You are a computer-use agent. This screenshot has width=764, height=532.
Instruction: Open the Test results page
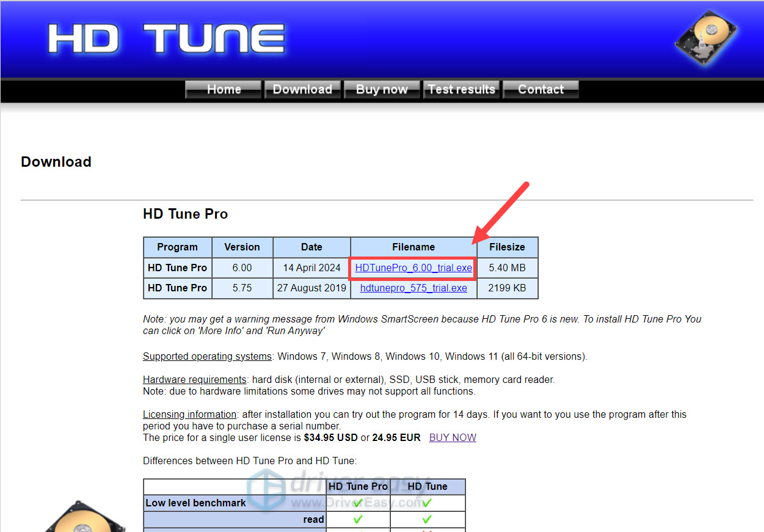tap(461, 89)
